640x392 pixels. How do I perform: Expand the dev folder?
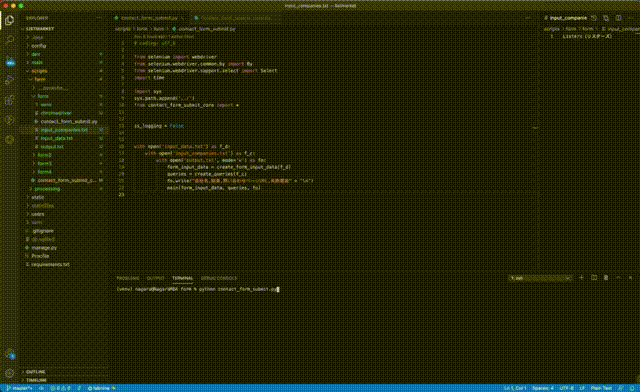[x=36, y=54]
